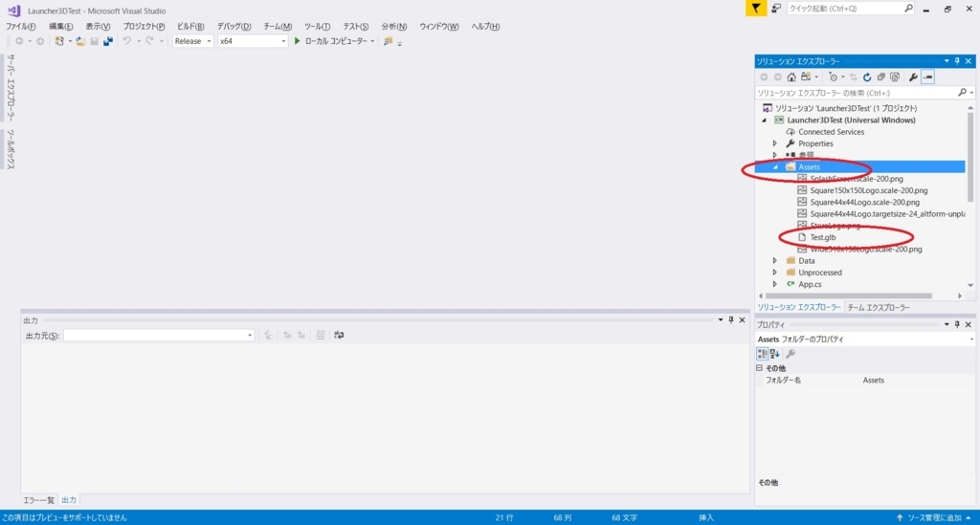Open the feedback notification filter icon

click(x=756, y=8)
